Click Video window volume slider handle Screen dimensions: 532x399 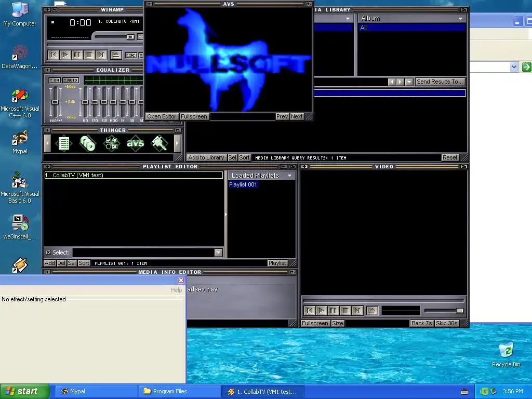[x=460, y=311]
